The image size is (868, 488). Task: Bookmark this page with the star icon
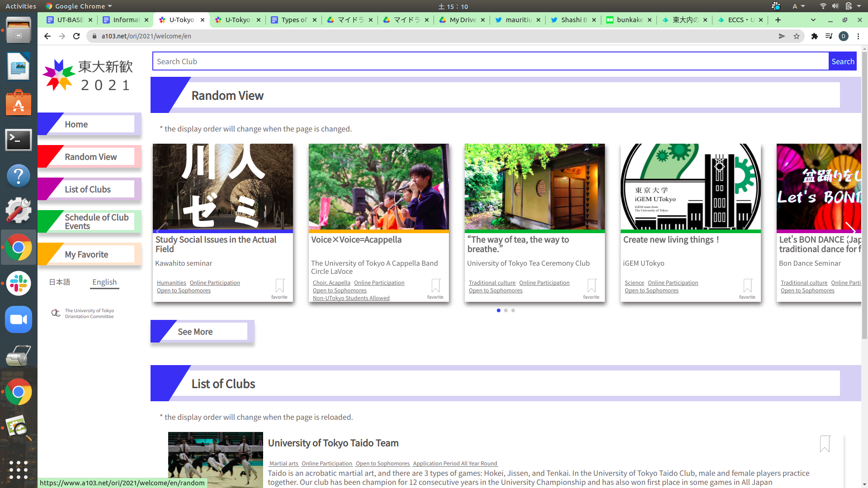797,36
